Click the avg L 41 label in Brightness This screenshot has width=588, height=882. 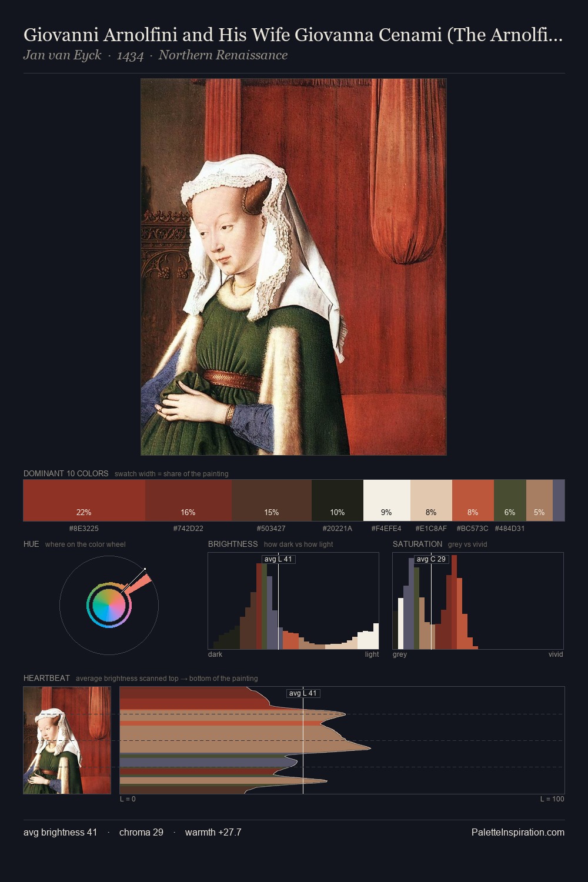tap(278, 559)
